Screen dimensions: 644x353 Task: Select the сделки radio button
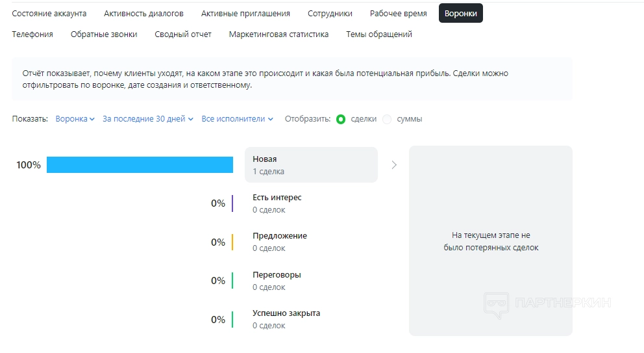click(x=341, y=120)
